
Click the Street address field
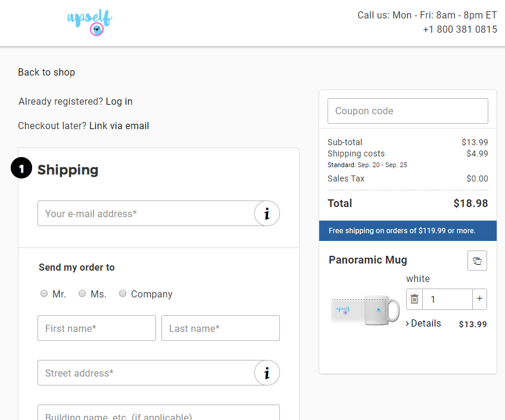(x=146, y=372)
